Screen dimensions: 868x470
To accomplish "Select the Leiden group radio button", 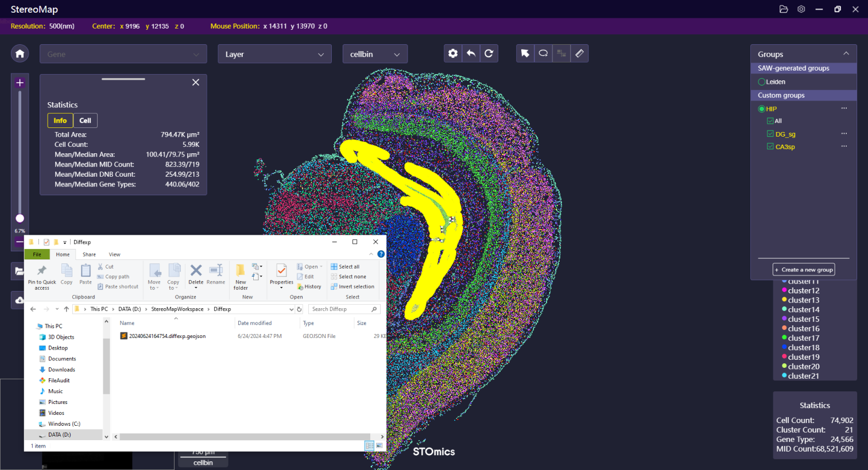I will click(762, 82).
